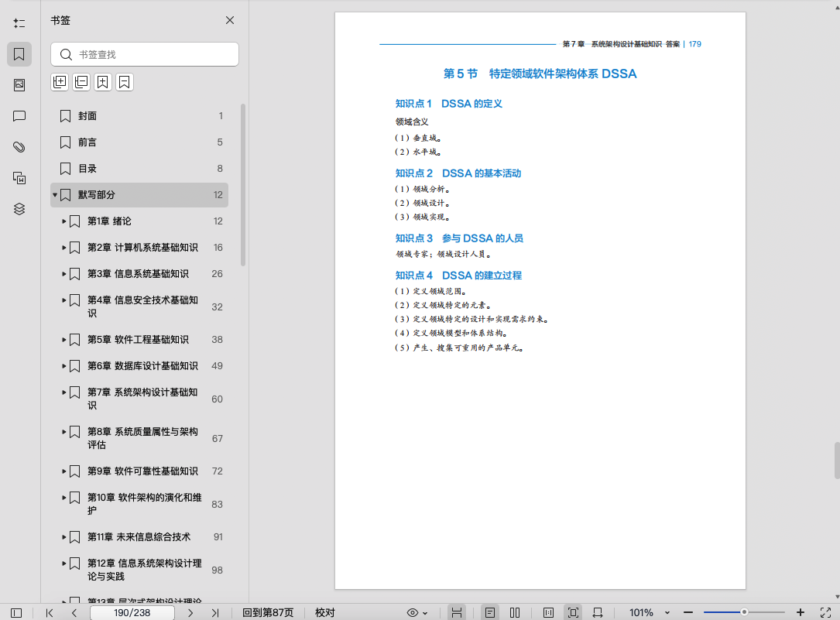The width and height of the screenshot is (840, 620).
Task: Select the 目录 bookmark
Action: [x=139, y=169]
